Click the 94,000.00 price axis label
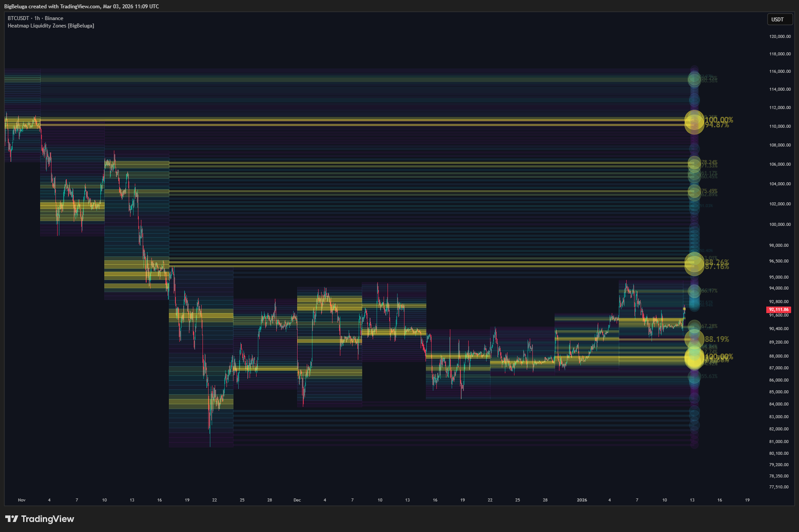799x532 pixels. [x=779, y=288]
